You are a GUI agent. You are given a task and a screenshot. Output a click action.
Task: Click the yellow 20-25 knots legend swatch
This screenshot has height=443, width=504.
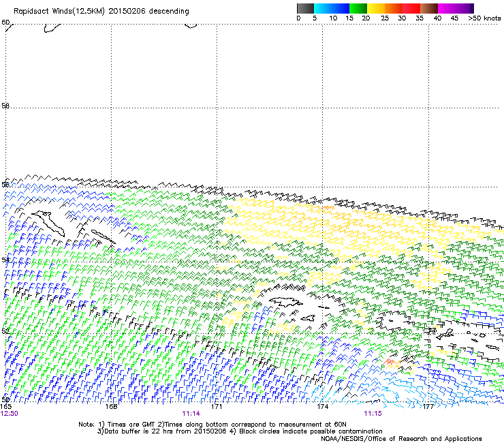click(376, 8)
